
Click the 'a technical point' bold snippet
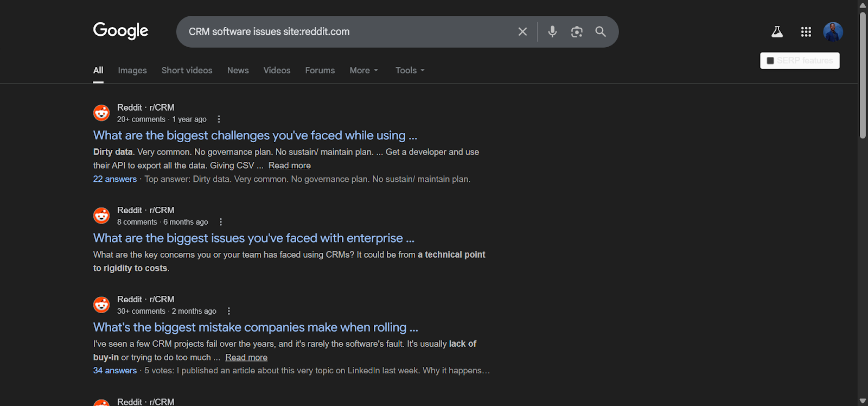click(x=451, y=255)
